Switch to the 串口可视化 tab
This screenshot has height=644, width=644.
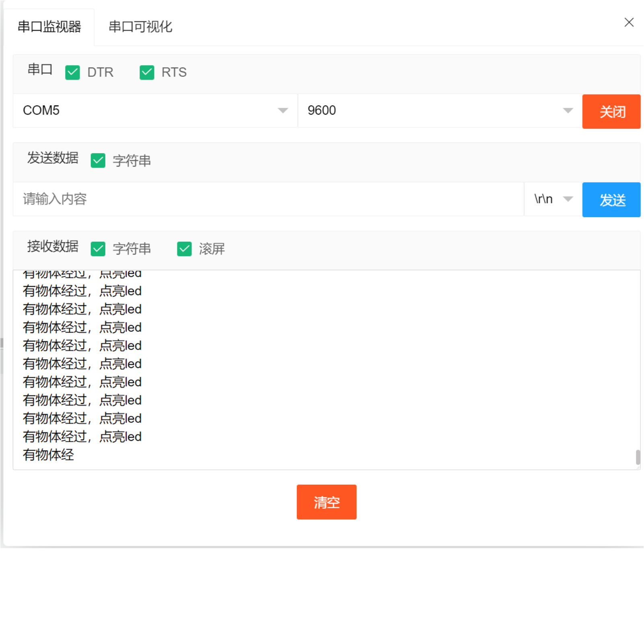[x=140, y=27]
